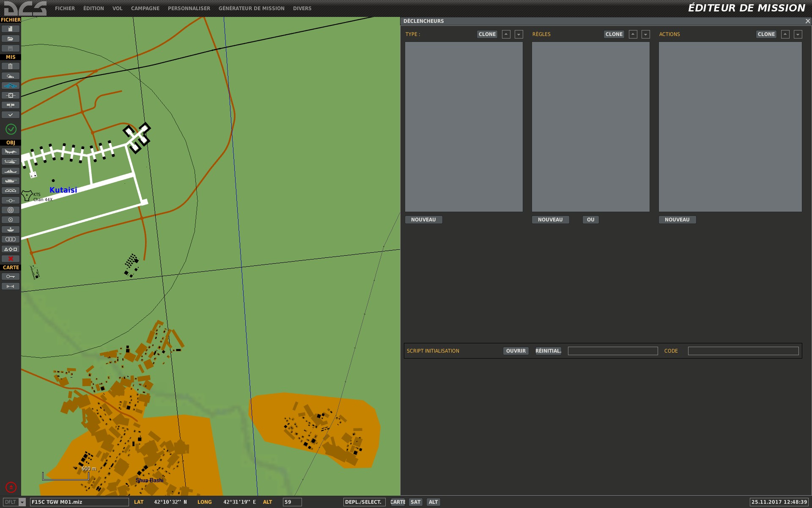
Task: Select the airplane group tool
Action: tap(11, 152)
